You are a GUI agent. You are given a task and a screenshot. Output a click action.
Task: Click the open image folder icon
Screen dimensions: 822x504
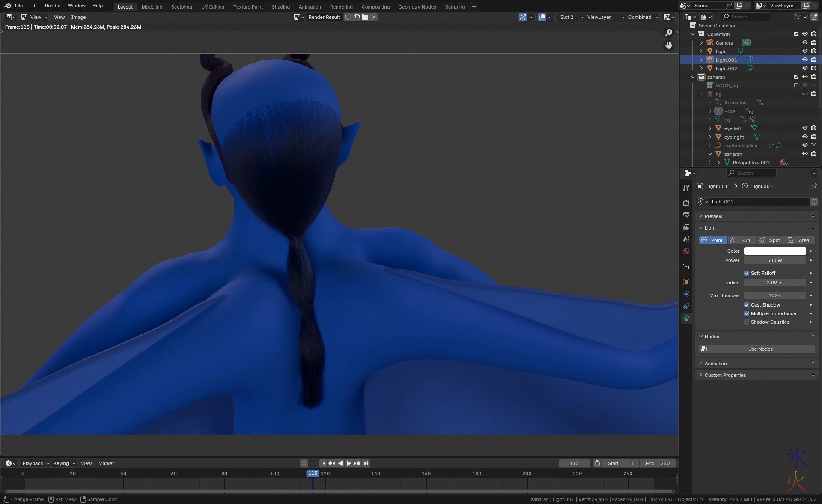coord(365,17)
